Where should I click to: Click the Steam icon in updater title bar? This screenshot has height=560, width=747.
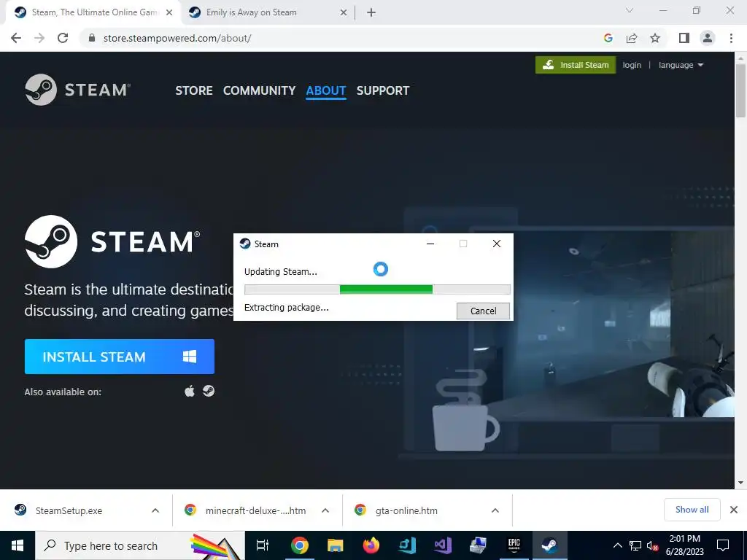click(x=245, y=244)
